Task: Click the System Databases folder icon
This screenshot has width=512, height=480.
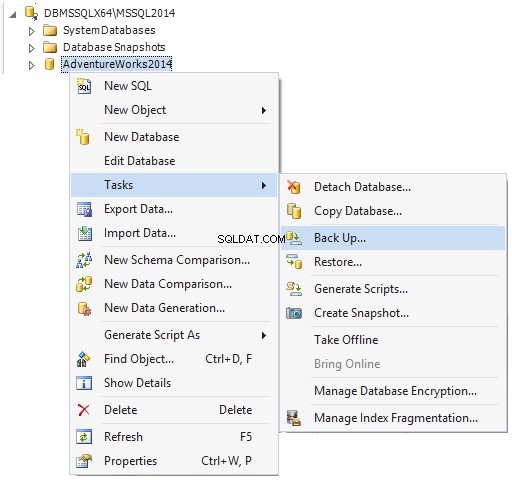Action: (x=50, y=30)
